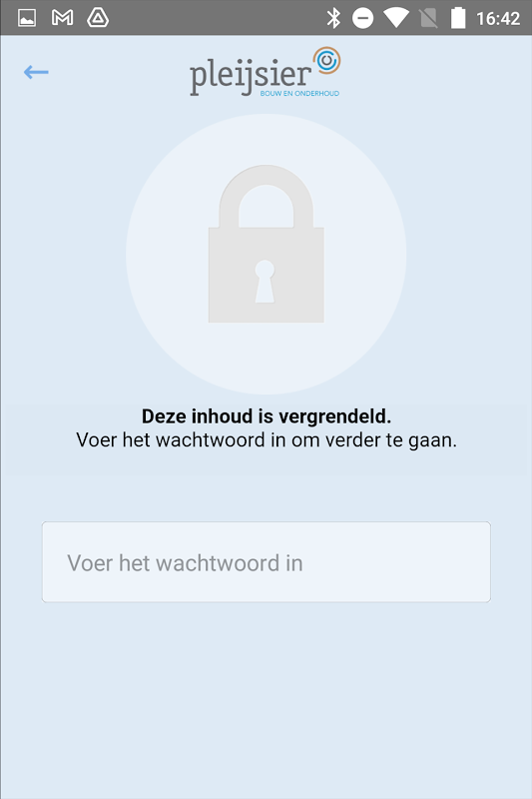Screen dimensions: 532x799
Task: Tap the blue back arrow
Action: pyautogui.click(x=36, y=72)
